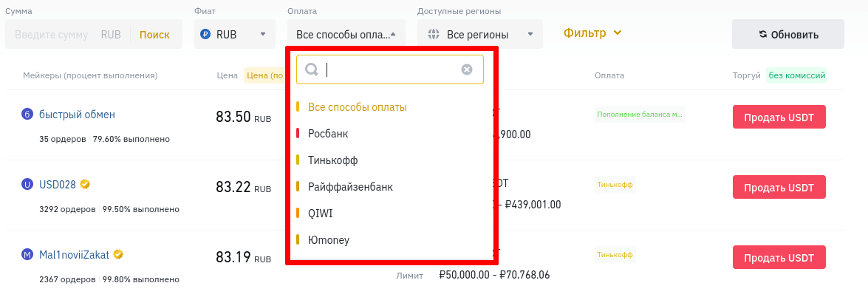This screenshot has width=868, height=300.
Task: Choose Райффайзенбанк payment method
Action: (x=350, y=187)
